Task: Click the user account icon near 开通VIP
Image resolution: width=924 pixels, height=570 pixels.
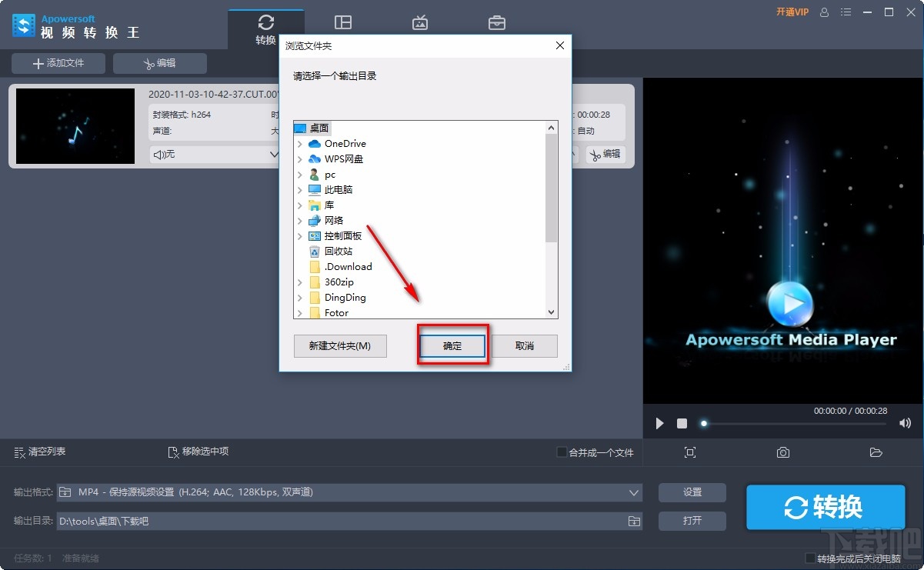Action: click(822, 12)
